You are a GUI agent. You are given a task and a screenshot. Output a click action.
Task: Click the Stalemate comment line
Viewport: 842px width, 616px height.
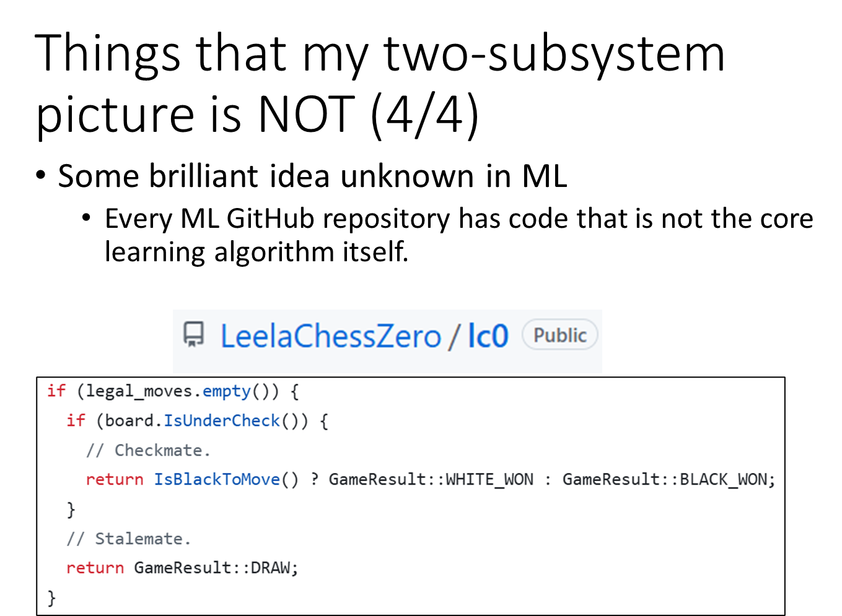pos(129,539)
